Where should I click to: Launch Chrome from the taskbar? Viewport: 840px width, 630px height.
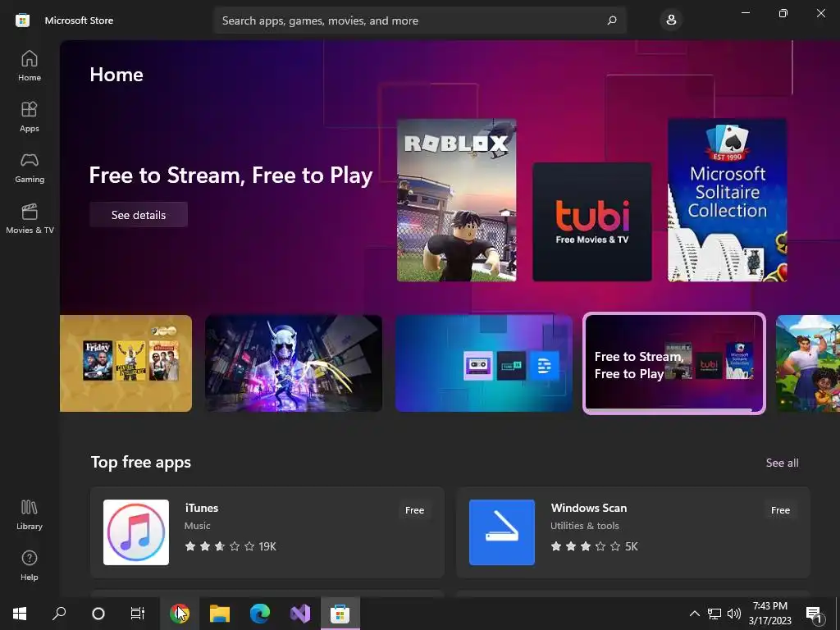point(180,614)
